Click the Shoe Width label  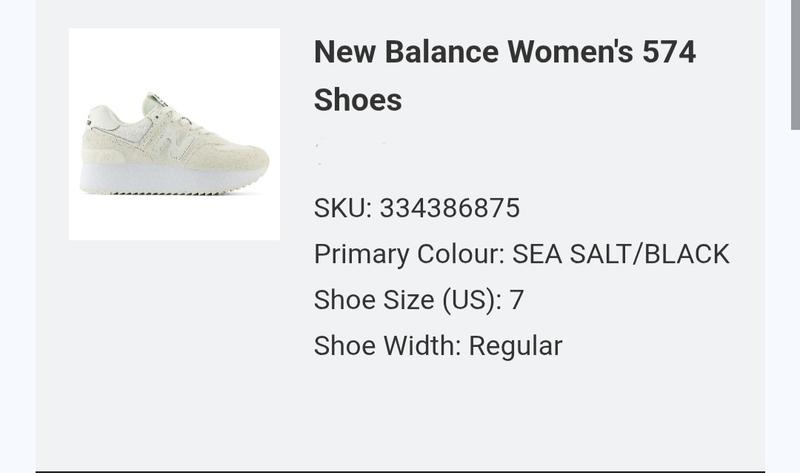(386, 346)
